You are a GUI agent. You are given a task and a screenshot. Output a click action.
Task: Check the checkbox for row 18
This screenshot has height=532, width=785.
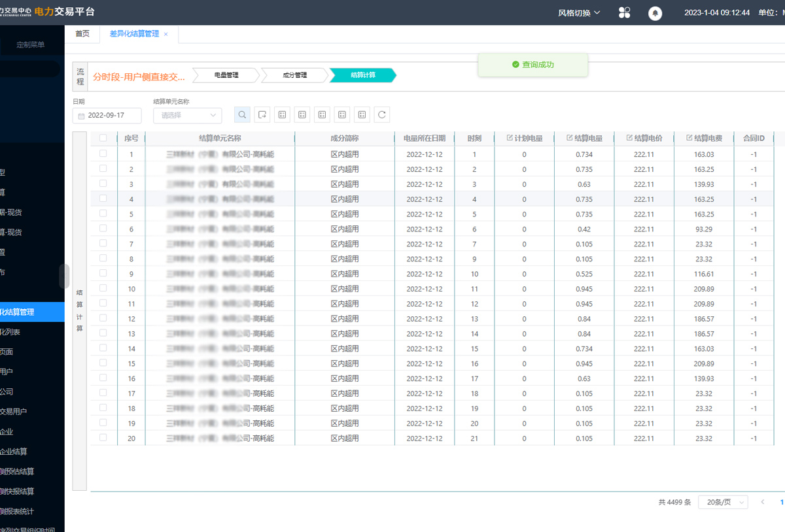[103, 408]
